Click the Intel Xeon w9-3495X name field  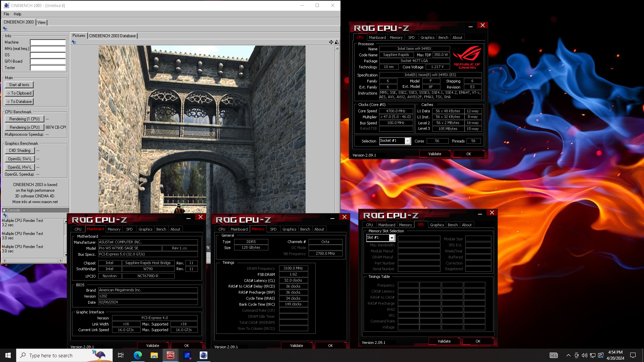414,49
